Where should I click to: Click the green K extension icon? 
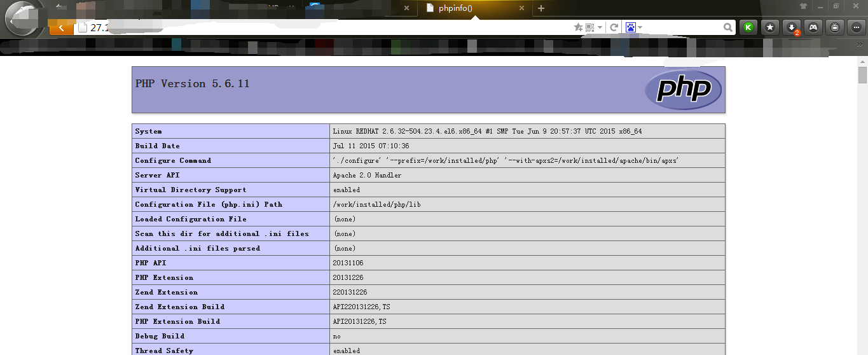(x=748, y=27)
